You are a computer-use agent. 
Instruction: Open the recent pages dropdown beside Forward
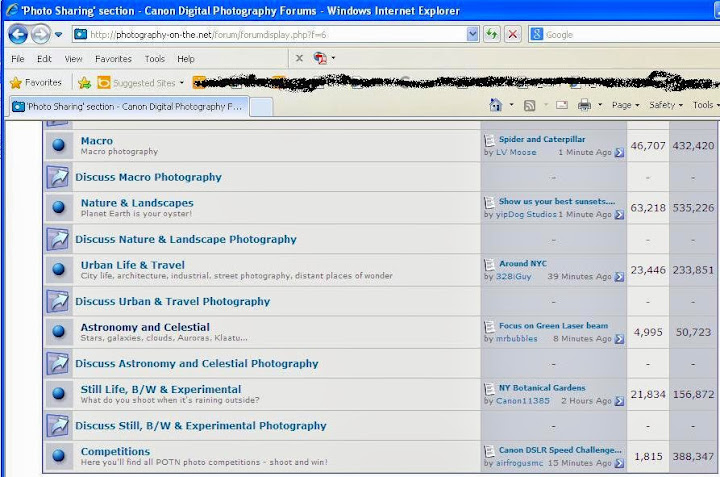58,34
